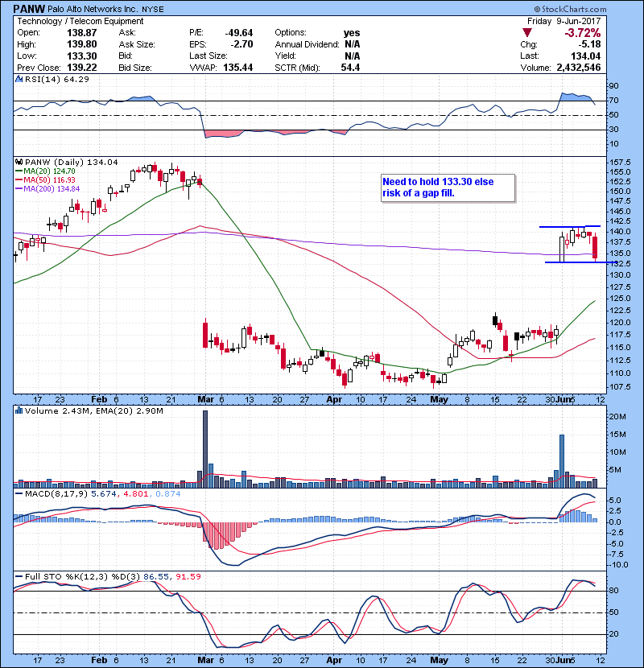
Task: Click the 'Mar' label on the price date axis
Action: point(204,399)
